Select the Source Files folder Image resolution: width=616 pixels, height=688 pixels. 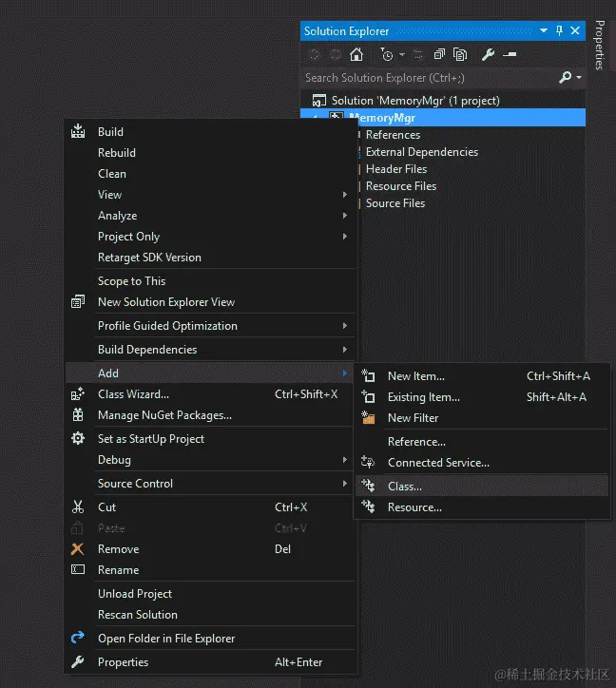pos(395,203)
